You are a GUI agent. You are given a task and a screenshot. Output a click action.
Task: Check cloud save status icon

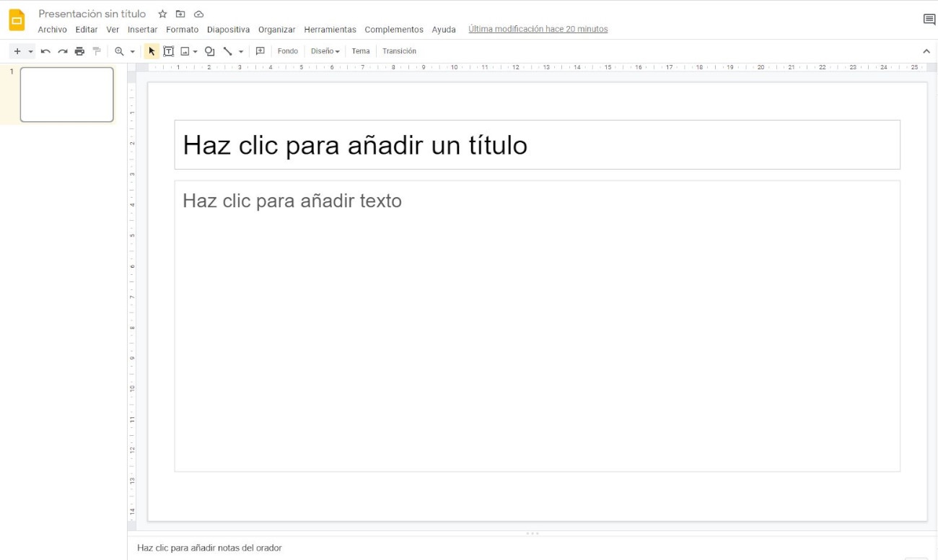point(199,14)
